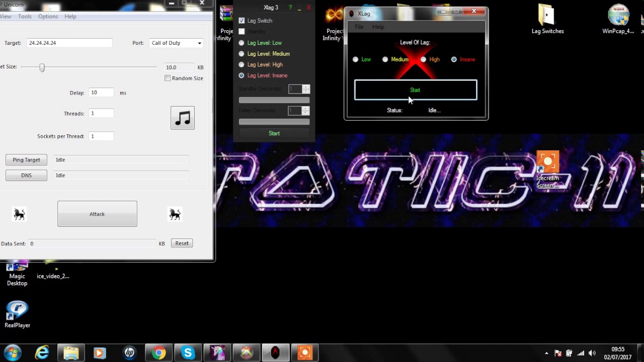The width and height of the screenshot is (644, 362).
Task: Select Lag Level: Insane in Xlag 3
Action: tap(242, 75)
